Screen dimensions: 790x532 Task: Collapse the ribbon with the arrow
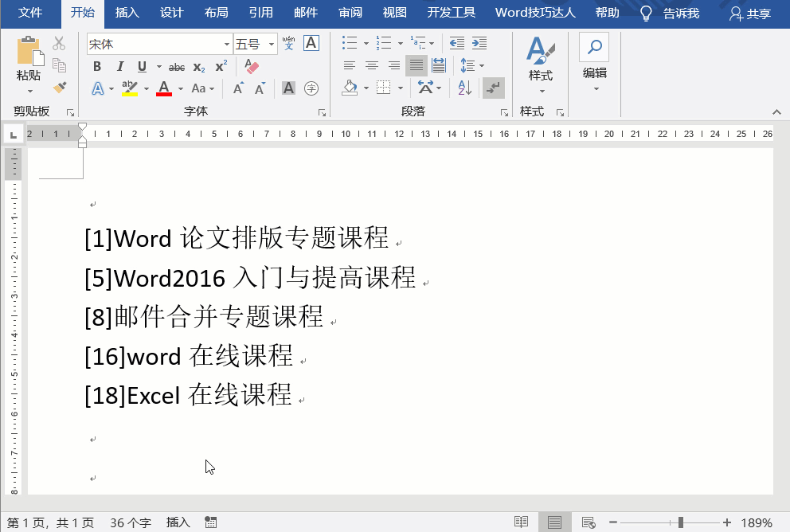tap(776, 111)
